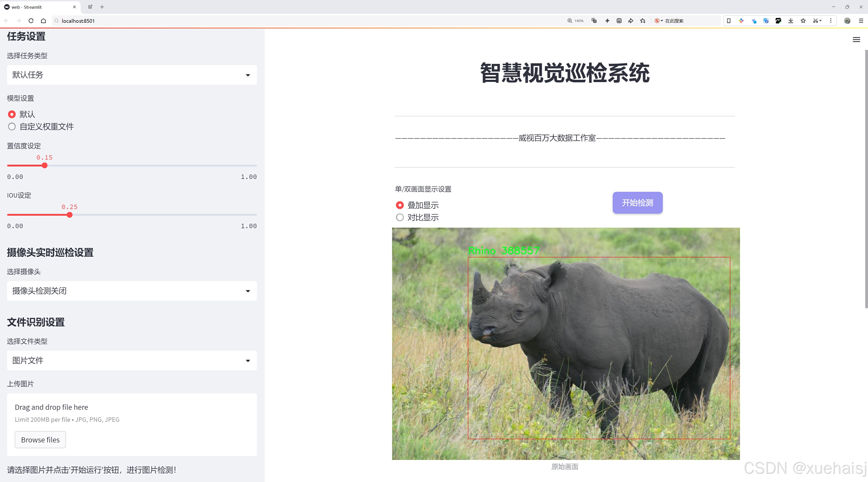Open a new browser tab
The height and width of the screenshot is (482, 868).
pos(102,7)
